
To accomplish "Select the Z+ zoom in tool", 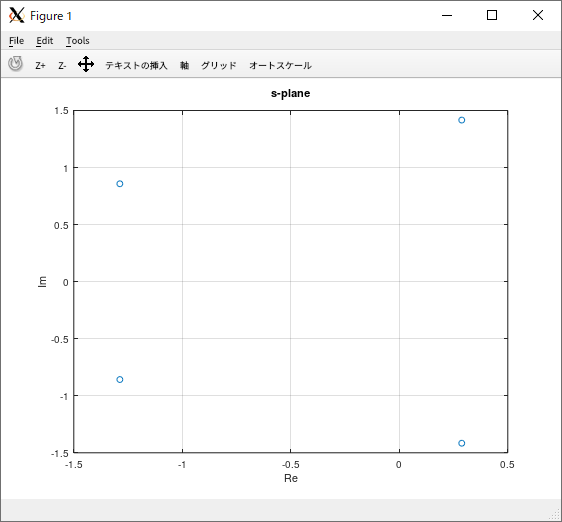I will (40, 66).
